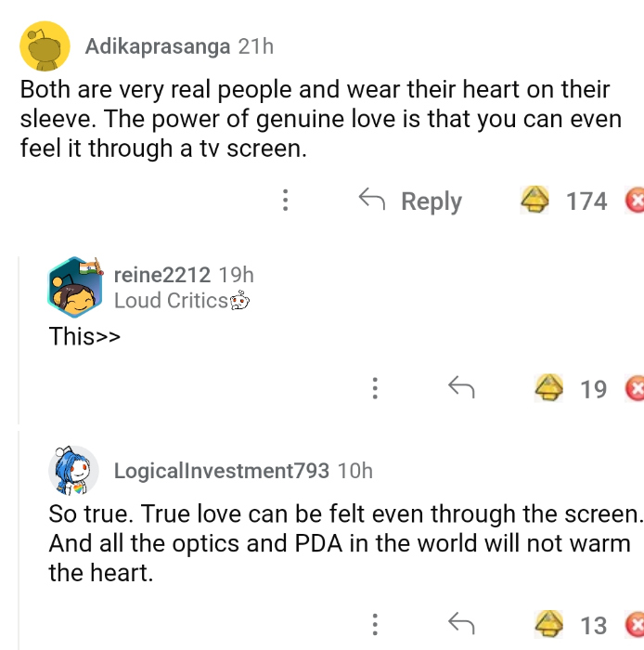Open LogicalInvestment793's profile avatar
Screen dimensions: 644x650
(x=74, y=471)
